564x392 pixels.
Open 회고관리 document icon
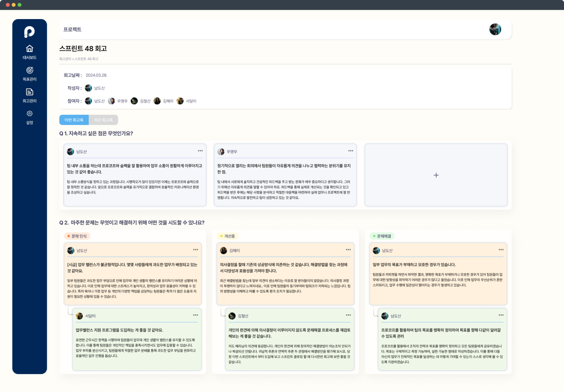pyautogui.click(x=30, y=92)
